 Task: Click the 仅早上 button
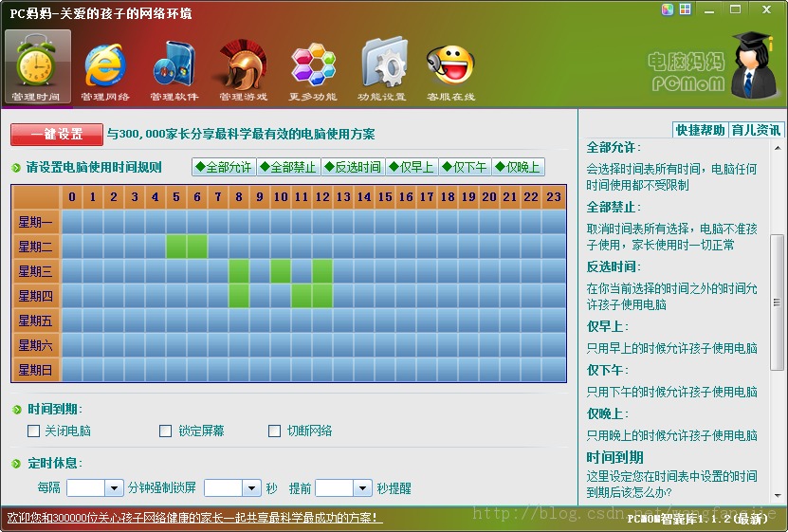(412, 167)
